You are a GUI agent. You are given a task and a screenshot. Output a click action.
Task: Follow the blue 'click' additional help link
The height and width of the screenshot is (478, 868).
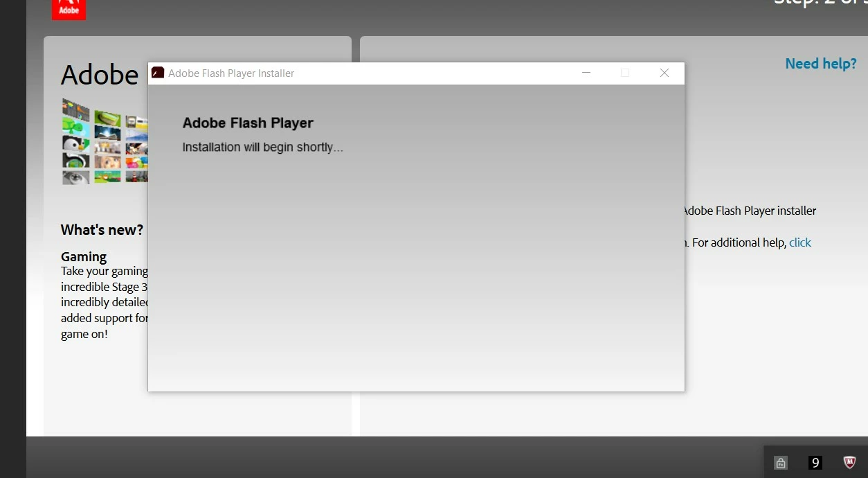(x=800, y=242)
